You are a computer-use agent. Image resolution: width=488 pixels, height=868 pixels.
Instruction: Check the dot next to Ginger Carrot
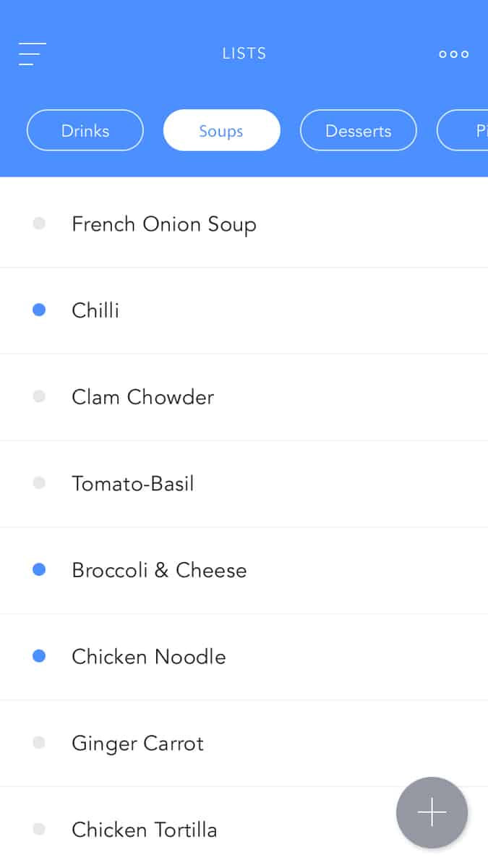click(x=39, y=742)
